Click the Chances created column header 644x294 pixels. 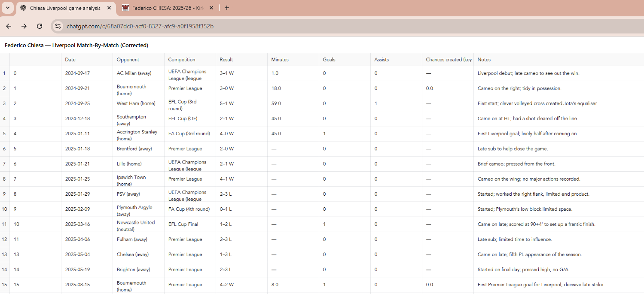[448, 60]
